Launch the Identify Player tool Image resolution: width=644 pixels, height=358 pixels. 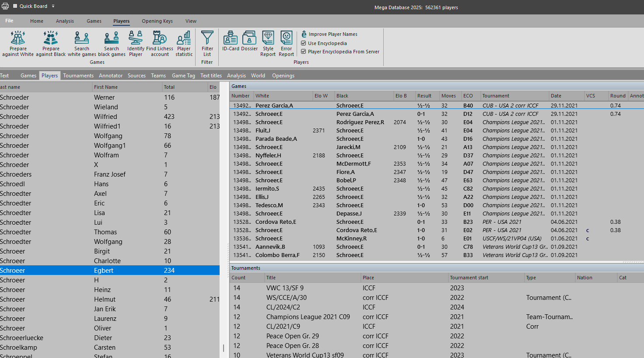pyautogui.click(x=136, y=43)
